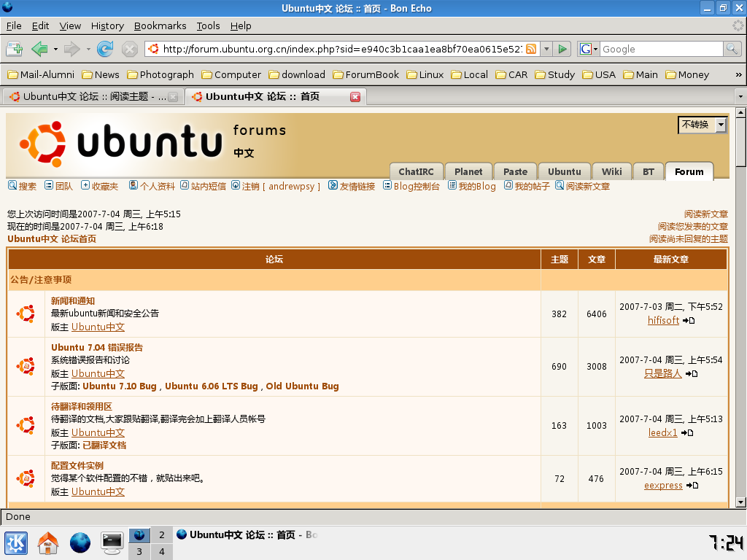747x560 pixels.
Task: Open the Ubuntu 6.06 LTS Bug subforum
Action: pos(211,386)
